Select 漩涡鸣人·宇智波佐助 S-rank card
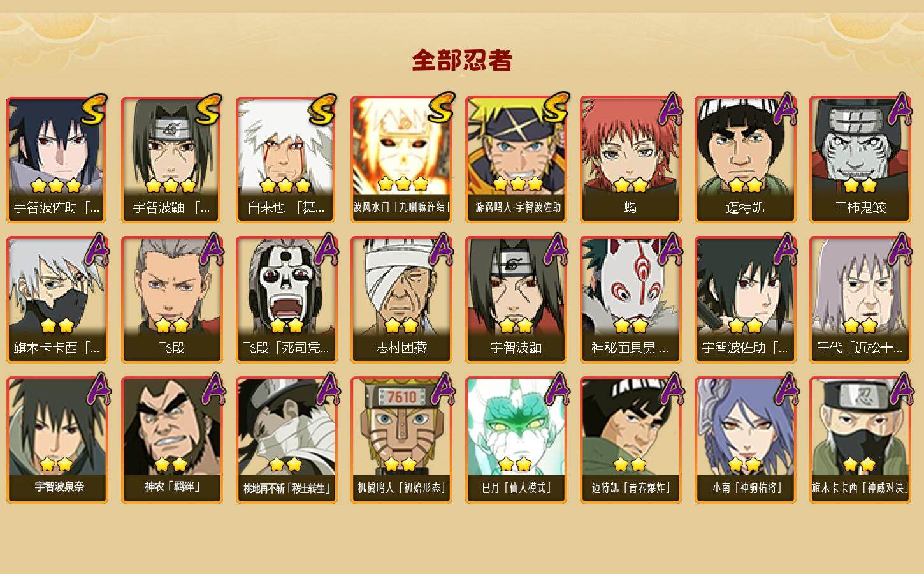The width and height of the screenshot is (924, 574). pos(516,159)
